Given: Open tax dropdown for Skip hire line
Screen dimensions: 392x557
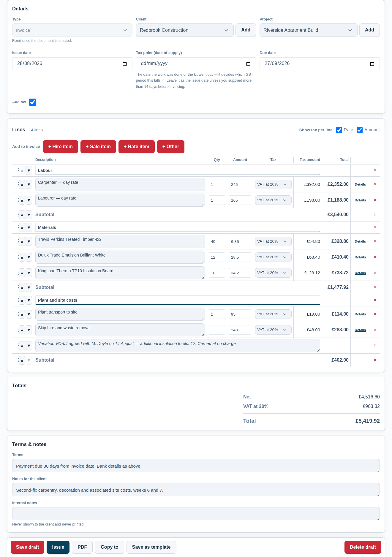Looking at the screenshot, I should (x=273, y=330).
